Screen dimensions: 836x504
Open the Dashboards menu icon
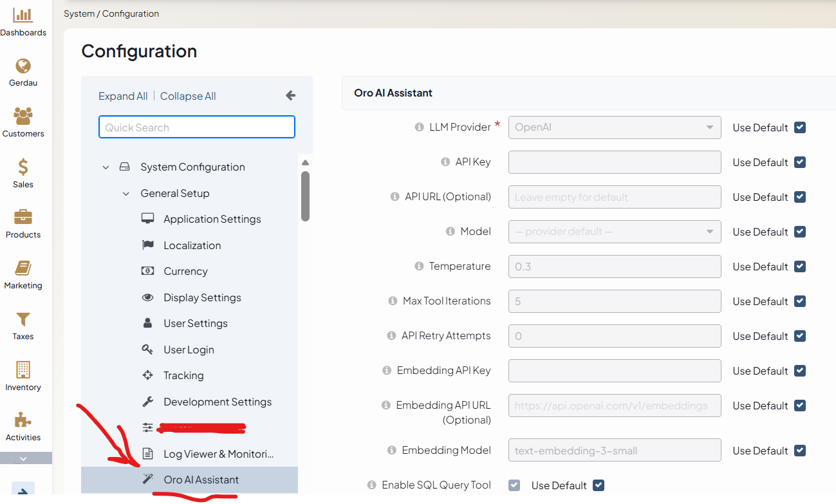tap(23, 15)
